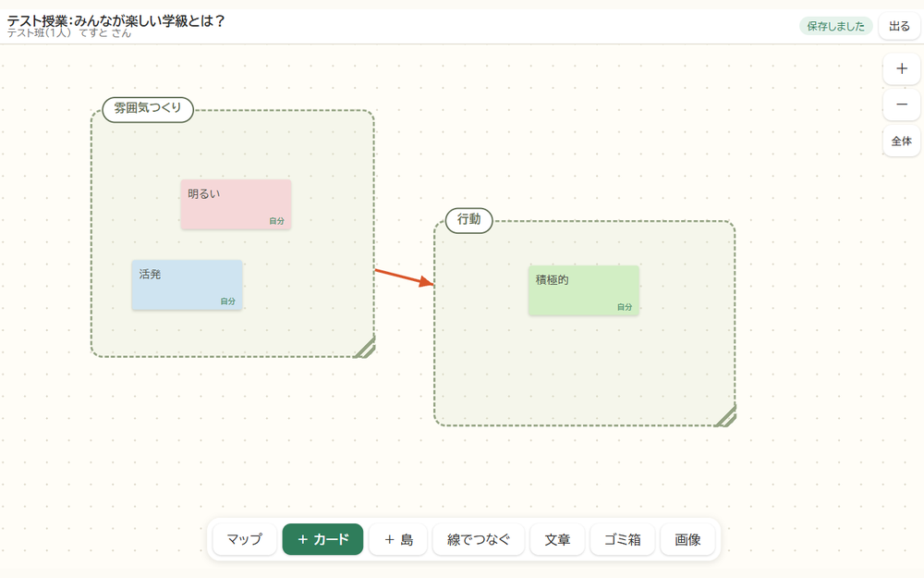Select the blue 活発 card

(x=187, y=285)
